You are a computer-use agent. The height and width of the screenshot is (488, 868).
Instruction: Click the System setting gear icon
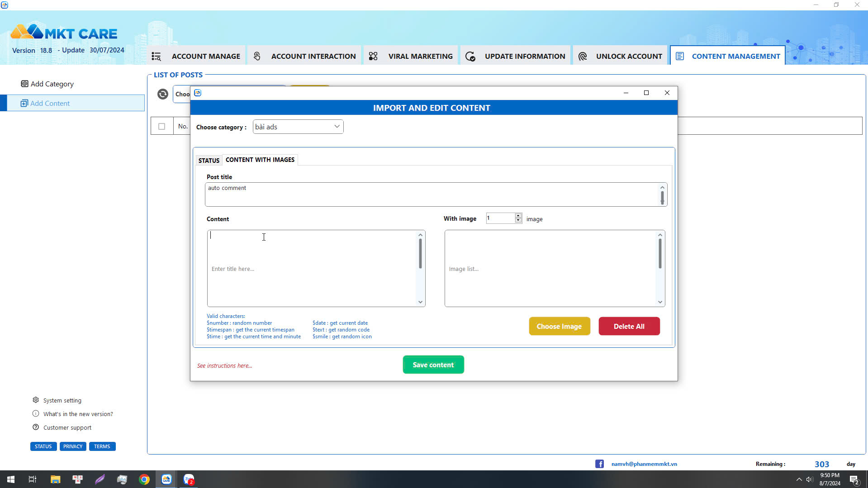pos(36,400)
